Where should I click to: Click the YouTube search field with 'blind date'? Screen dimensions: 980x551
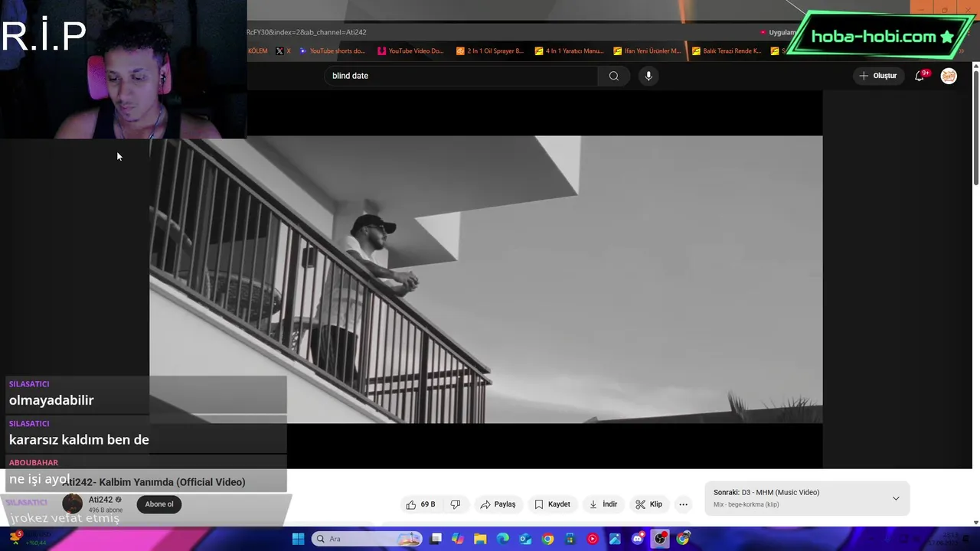point(461,76)
